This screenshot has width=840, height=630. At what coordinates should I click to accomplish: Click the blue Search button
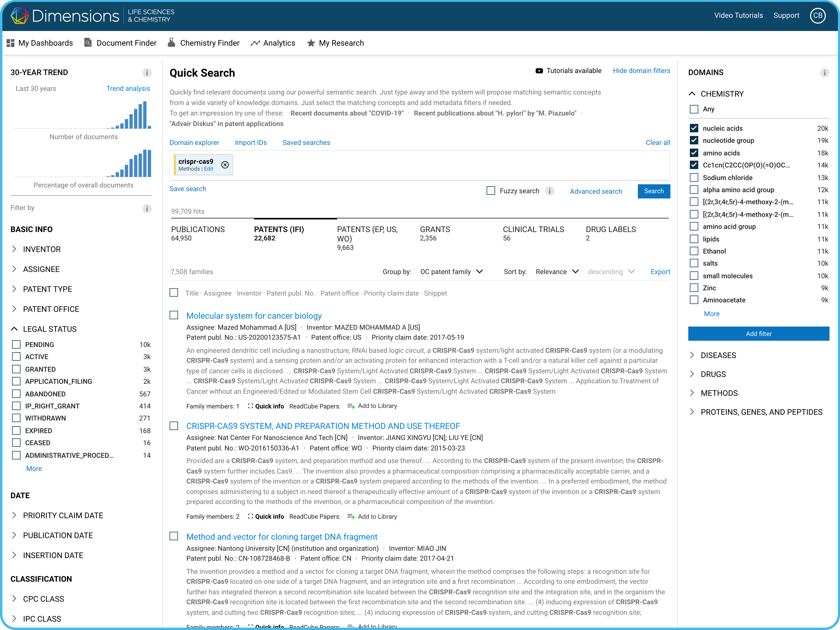point(653,191)
